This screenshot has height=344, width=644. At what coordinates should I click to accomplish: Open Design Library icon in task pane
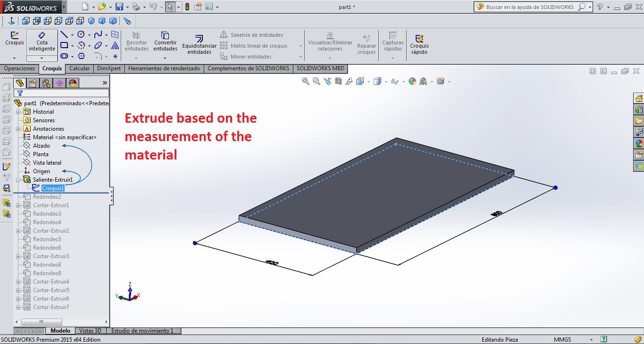tap(639, 109)
